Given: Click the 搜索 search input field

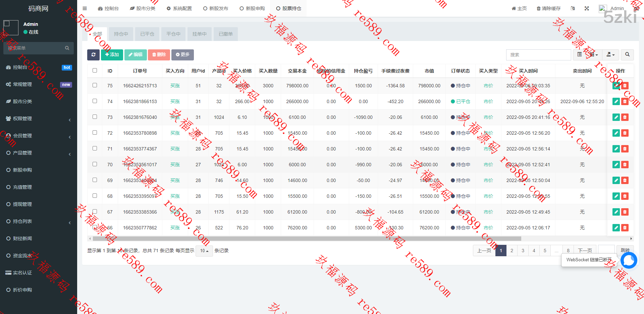Looking at the screenshot, I should click(538, 55).
